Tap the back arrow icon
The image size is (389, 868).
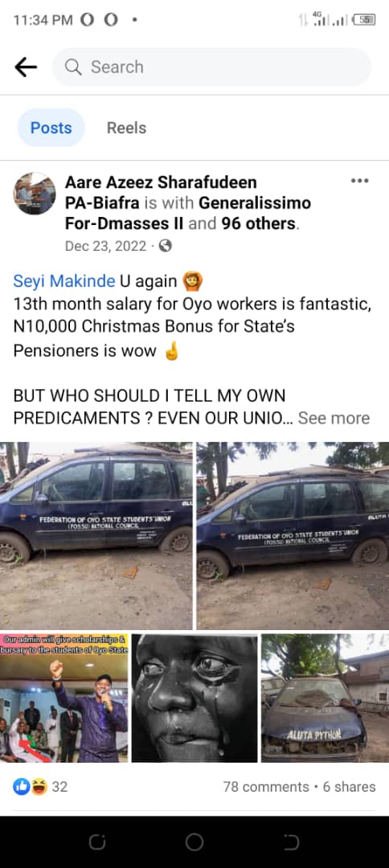point(26,67)
